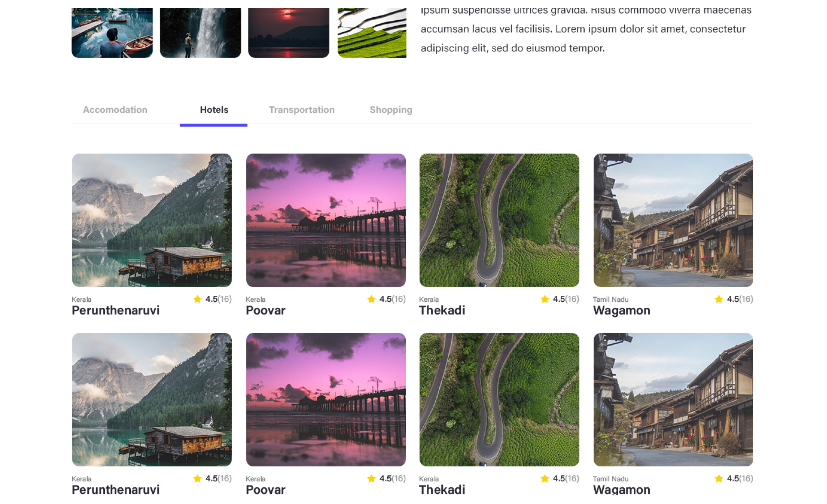The image size is (827, 504).
Task: Open the green terraces gallery thumbnail
Action: 372,33
